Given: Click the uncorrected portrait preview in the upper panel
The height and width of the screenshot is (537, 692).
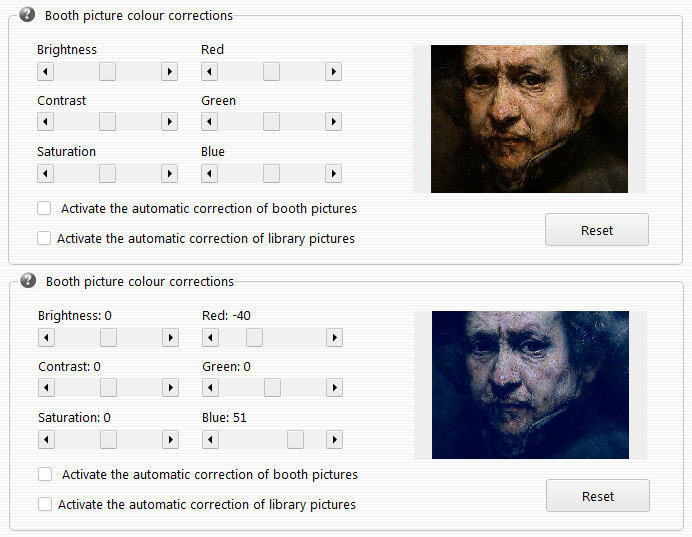Looking at the screenshot, I should tap(529, 119).
